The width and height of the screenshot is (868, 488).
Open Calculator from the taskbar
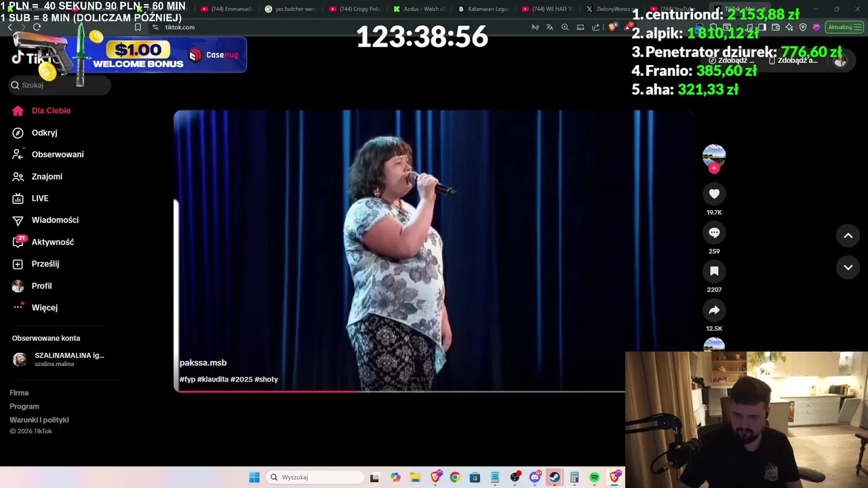[574, 477]
